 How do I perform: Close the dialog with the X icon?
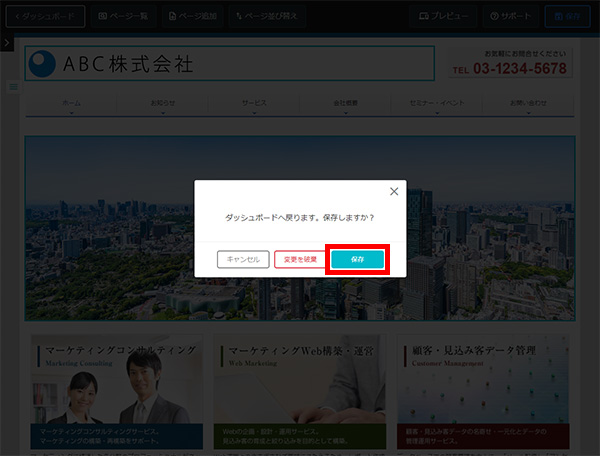tap(393, 191)
